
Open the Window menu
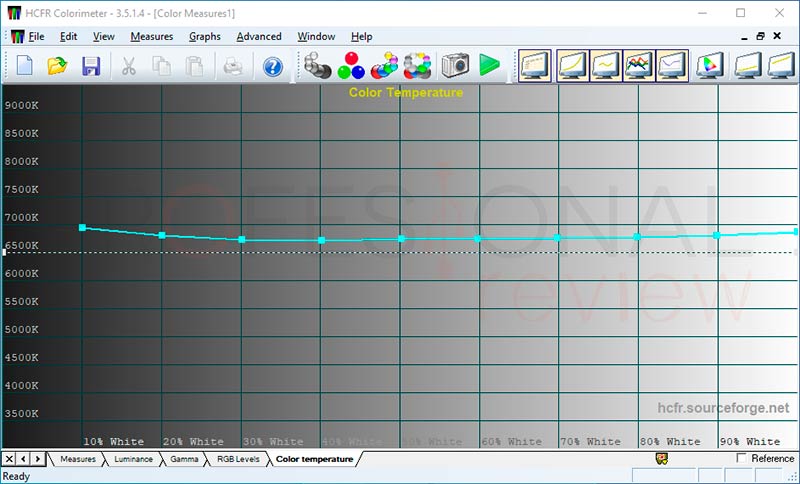coord(316,37)
